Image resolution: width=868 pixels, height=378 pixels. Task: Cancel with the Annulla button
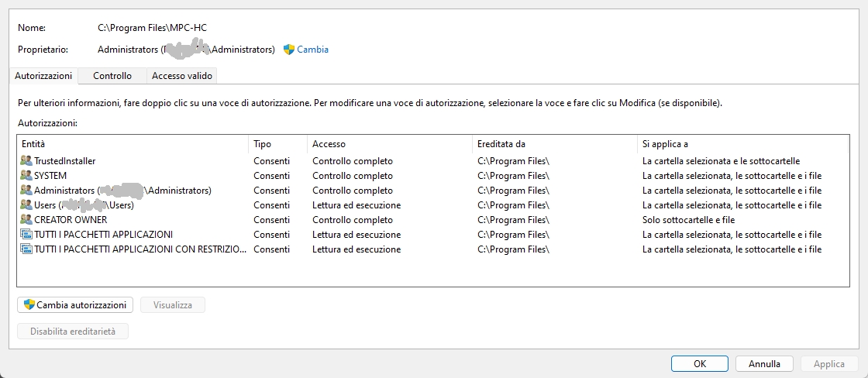[x=764, y=363]
